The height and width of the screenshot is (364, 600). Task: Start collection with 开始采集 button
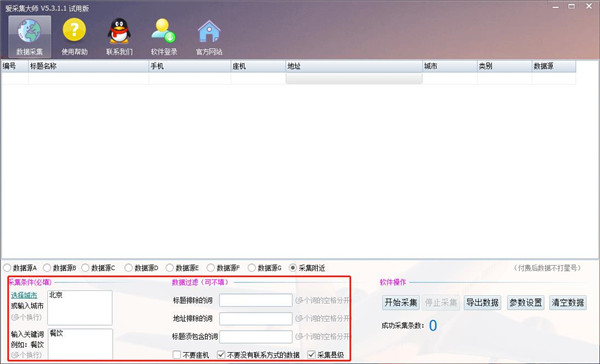click(401, 303)
